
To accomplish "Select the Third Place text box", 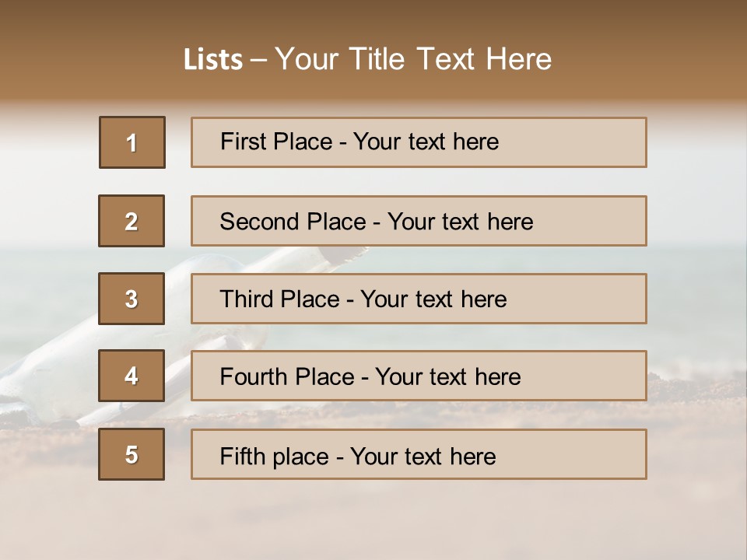I will [x=419, y=299].
